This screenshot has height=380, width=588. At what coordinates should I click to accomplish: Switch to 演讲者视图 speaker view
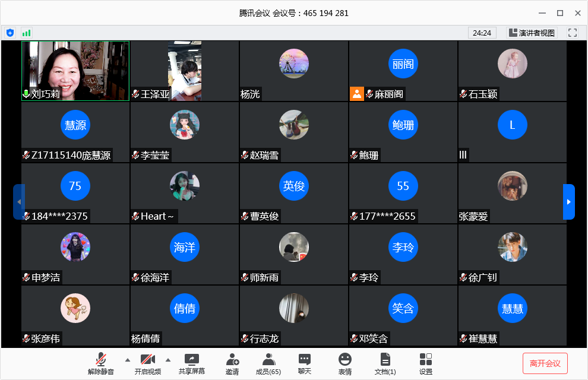coord(532,33)
